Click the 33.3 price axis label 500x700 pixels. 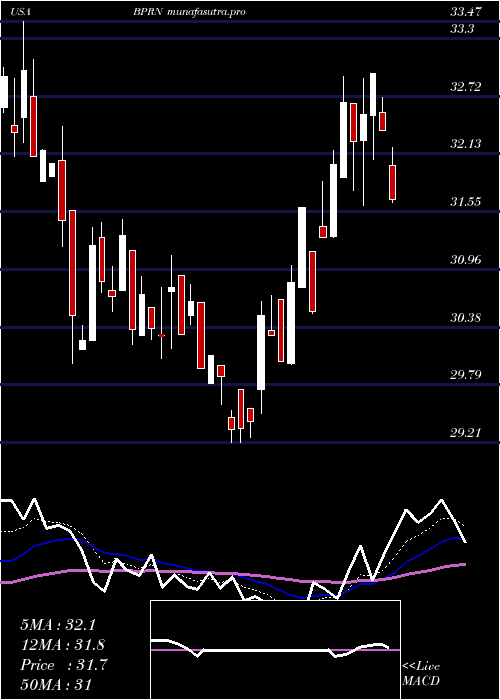[462, 29]
